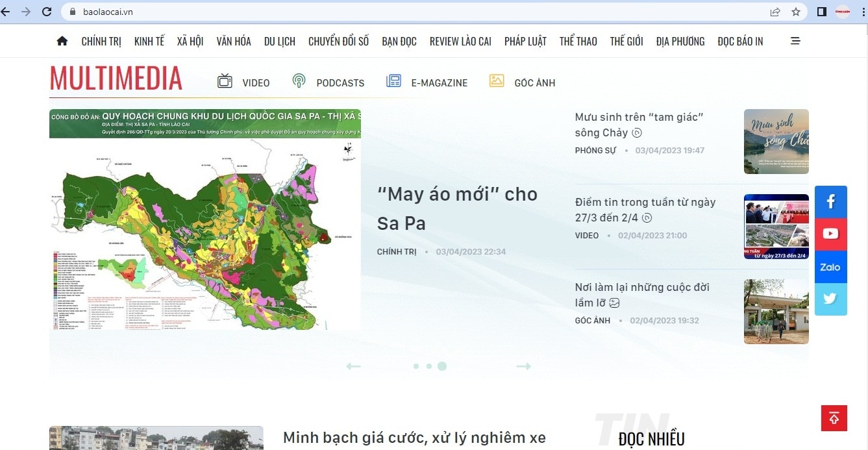Screen dimensions: 868x450
Task: Click the Video TV icon
Action: [x=225, y=81]
